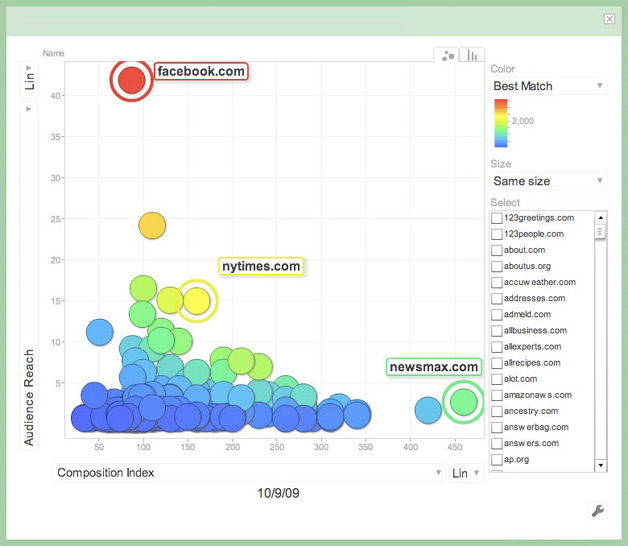Click the facebook.com bubble label

point(200,72)
